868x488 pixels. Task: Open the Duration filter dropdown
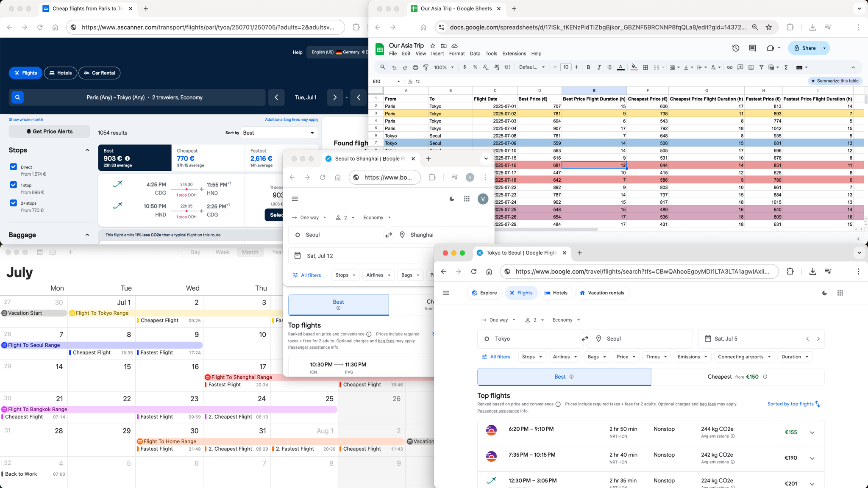click(x=795, y=357)
